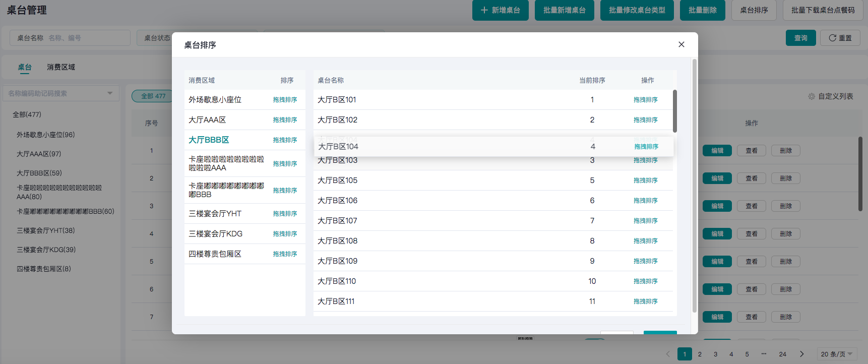Select 大厅AAA区 in the sort dialog
868x364 pixels.
(x=207, y=120)
